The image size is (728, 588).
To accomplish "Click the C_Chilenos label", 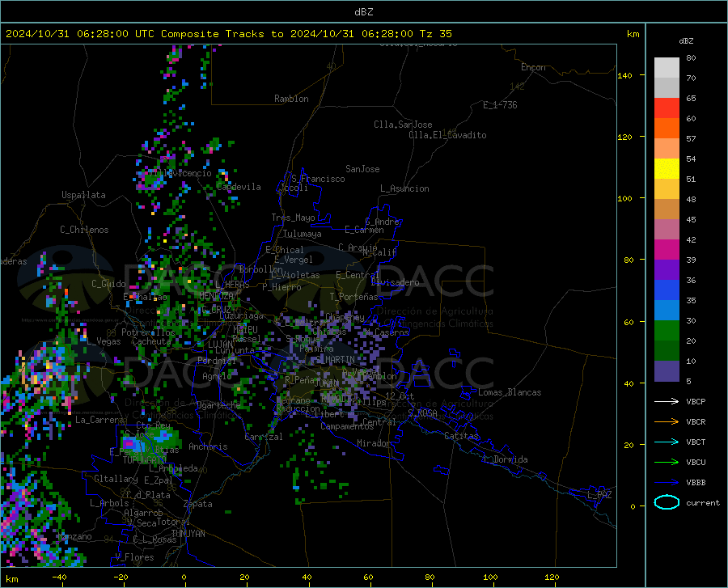I will (84, 230).
